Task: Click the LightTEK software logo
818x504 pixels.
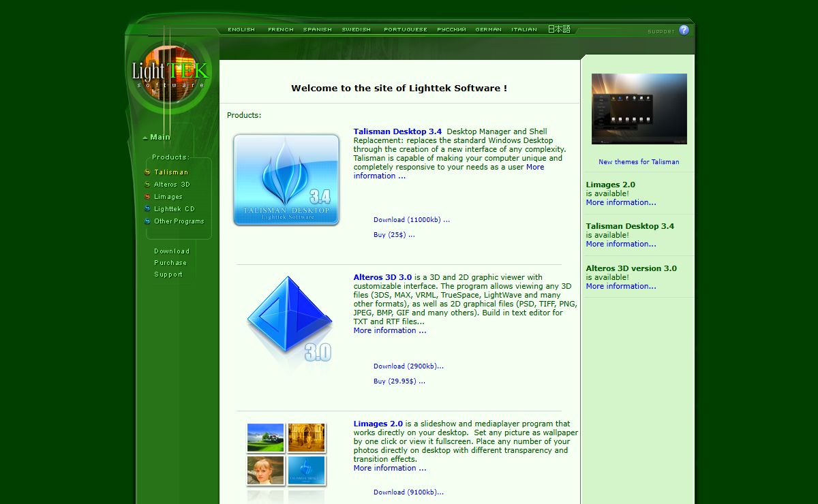Action: coord(170,74)
